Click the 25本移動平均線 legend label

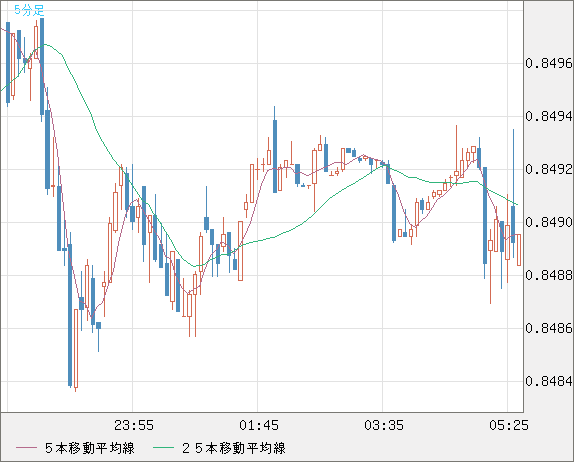point(234,448)
